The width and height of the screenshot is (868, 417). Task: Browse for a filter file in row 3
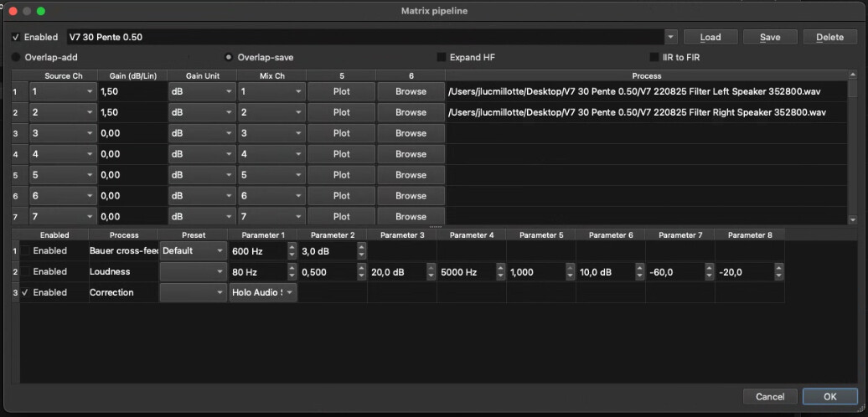411,133
